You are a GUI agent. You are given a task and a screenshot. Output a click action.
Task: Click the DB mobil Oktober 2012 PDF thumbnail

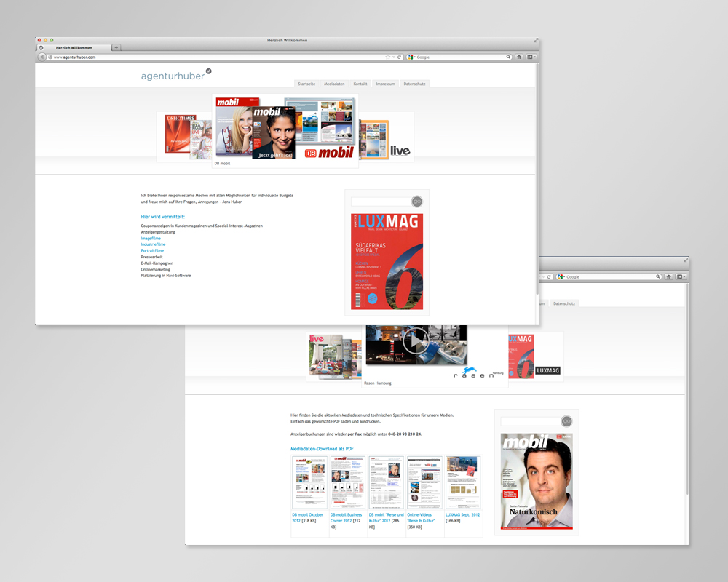click(x=309, y=483)
